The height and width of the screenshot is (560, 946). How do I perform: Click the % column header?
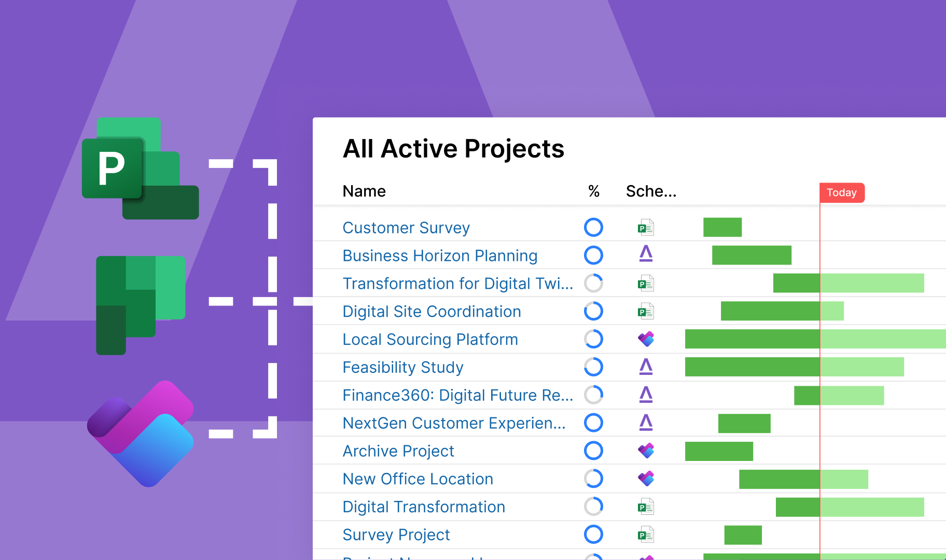coord(594,191)
